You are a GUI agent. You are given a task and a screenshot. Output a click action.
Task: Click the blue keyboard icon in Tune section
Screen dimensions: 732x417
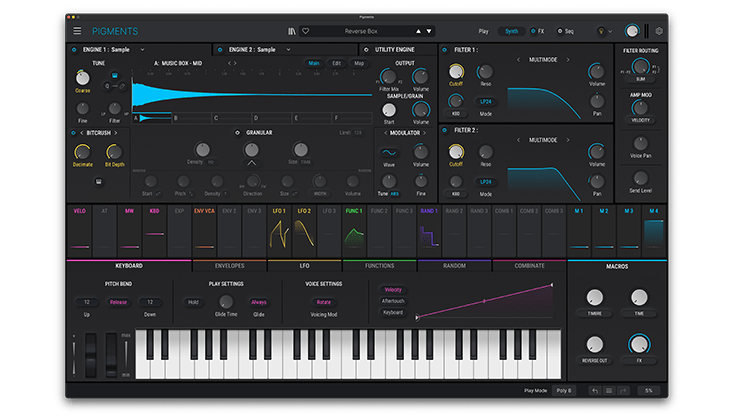click(x=114, y=75)
